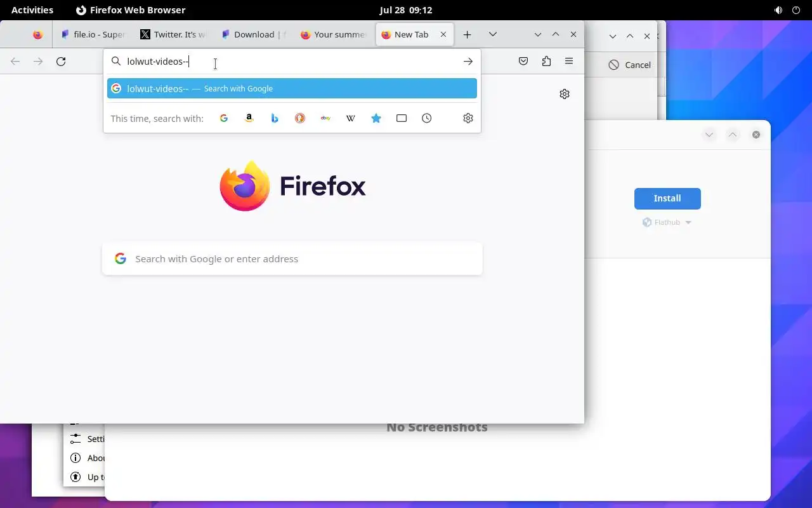The image size is (812, 508).
Task: Go forward one page
Action: point(38,62)
